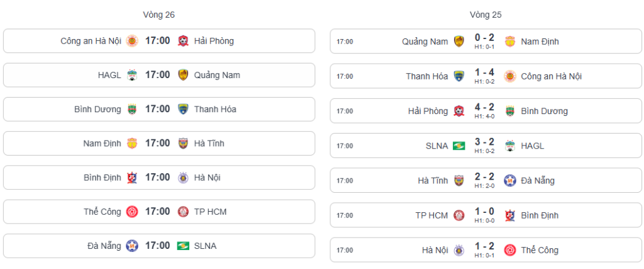This screenshot has width=644, height=269.
Task: Select the Bình Dương vs Thanh Hóa fixture time
Action: pos(157,109)
